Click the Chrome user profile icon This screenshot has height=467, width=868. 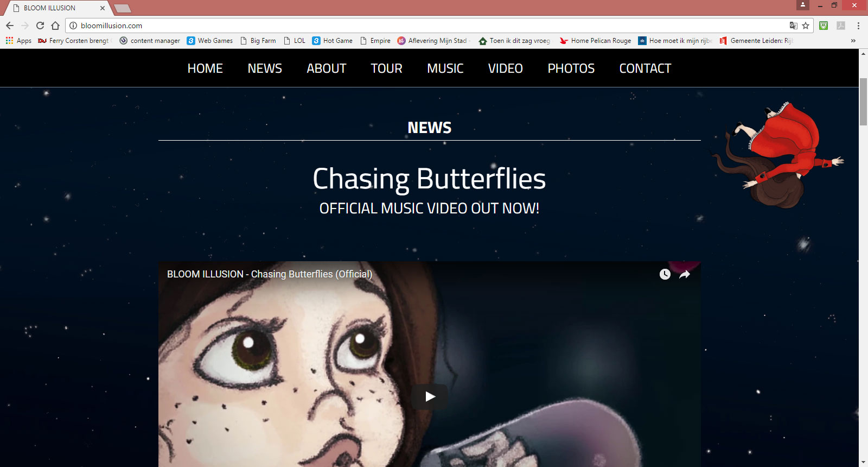(x=803, y=5)
